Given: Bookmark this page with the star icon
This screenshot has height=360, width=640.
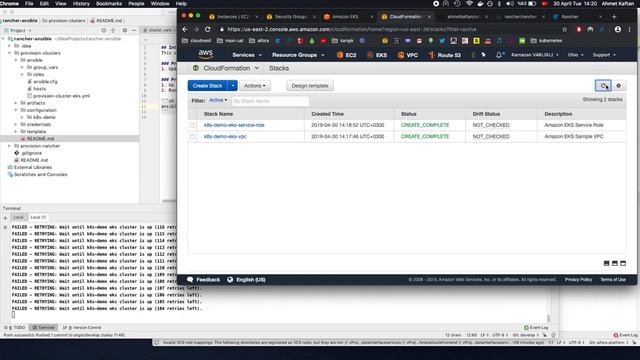Looking at the screenshot, I should [x=564, y=29].
